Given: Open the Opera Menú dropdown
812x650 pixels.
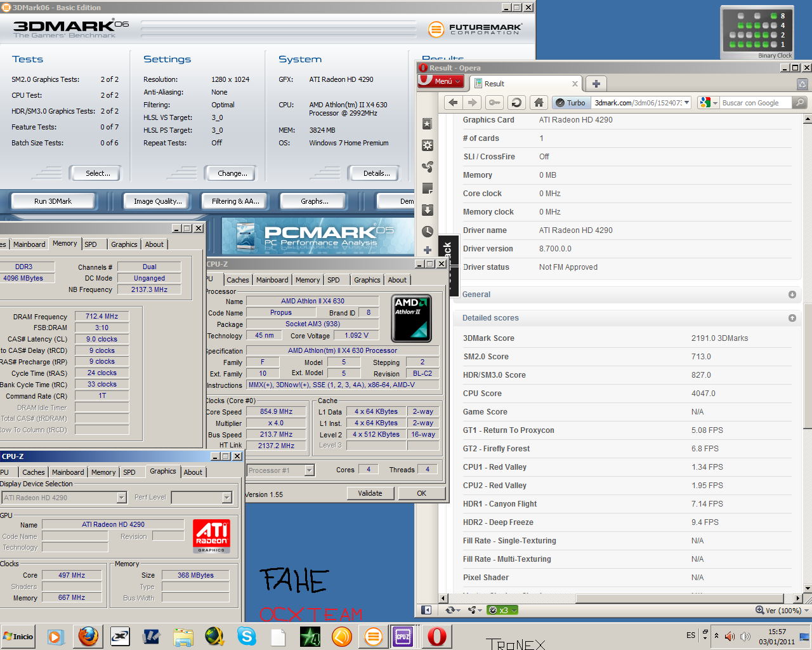Looking at the screenshot, I should 442,81.
